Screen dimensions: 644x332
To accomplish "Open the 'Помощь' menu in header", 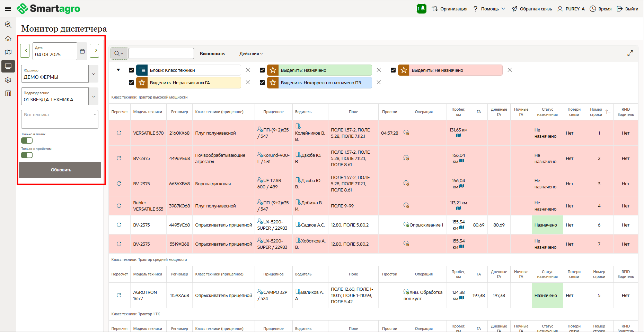I will [x=489, y=9].
